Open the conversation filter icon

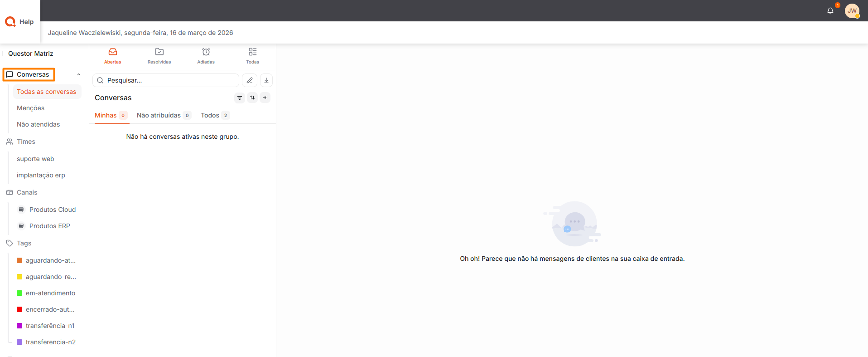(x=240, y=98)
